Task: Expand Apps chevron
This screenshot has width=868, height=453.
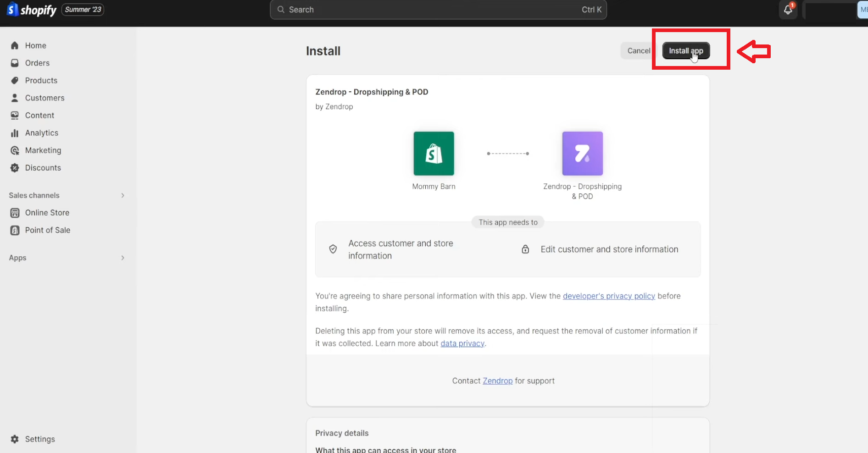Action: click(122, 258)
